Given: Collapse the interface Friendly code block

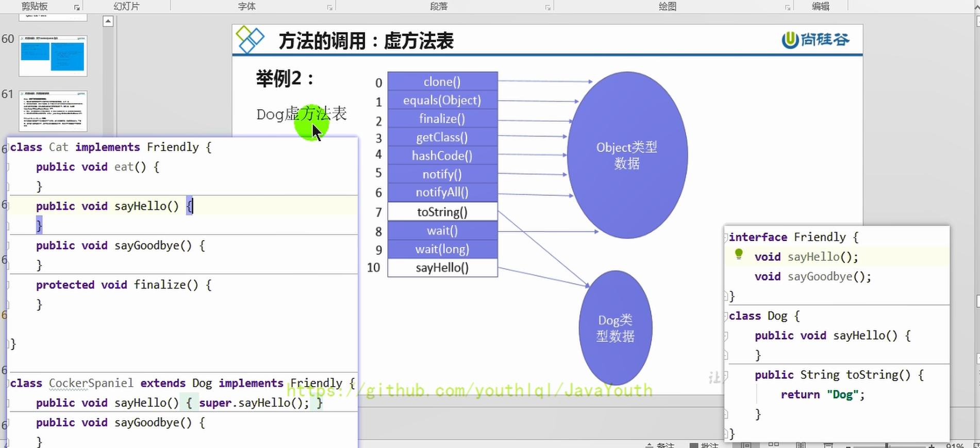Looking at the screenshot, I should (726, 238).
